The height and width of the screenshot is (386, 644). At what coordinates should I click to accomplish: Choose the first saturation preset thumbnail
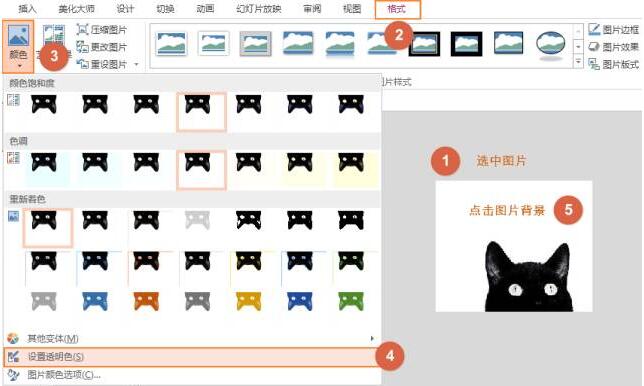tap(44, 104)
